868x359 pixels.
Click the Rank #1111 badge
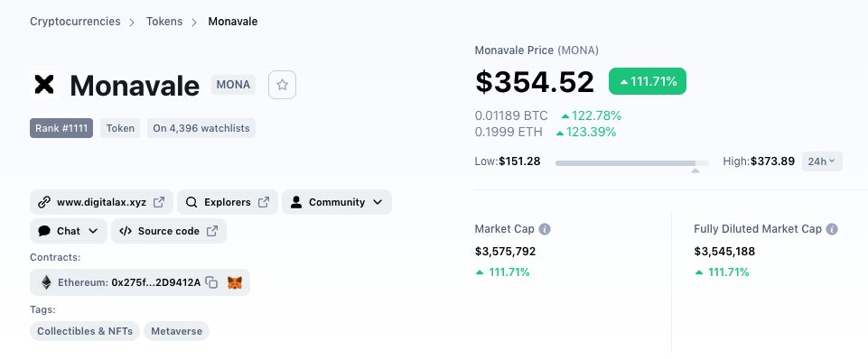[61, 128]
